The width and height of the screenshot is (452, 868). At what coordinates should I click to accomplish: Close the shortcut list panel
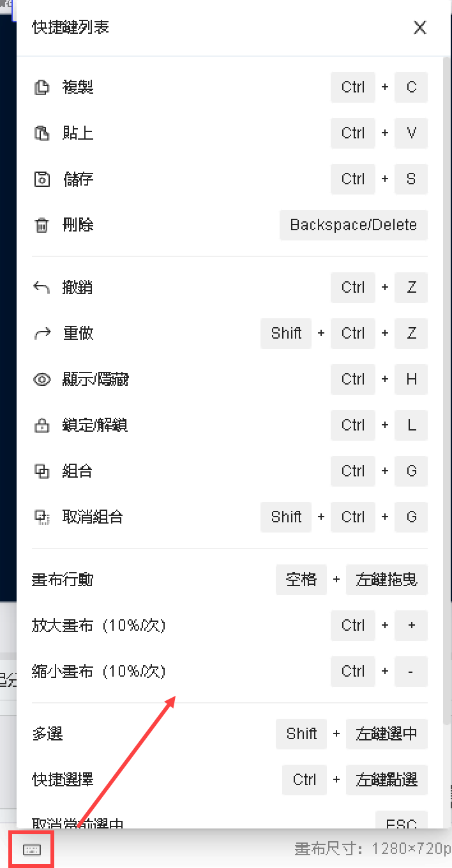[419, 27]
